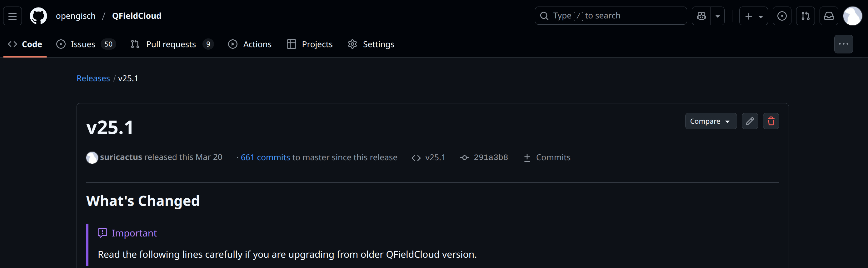Open suricactus user link

point(121,157)
